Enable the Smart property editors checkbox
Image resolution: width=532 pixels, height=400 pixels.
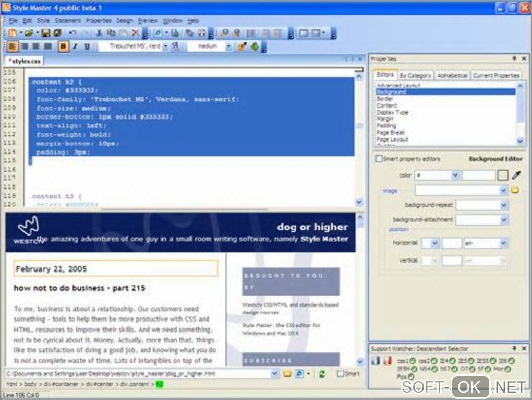point(379,159)
